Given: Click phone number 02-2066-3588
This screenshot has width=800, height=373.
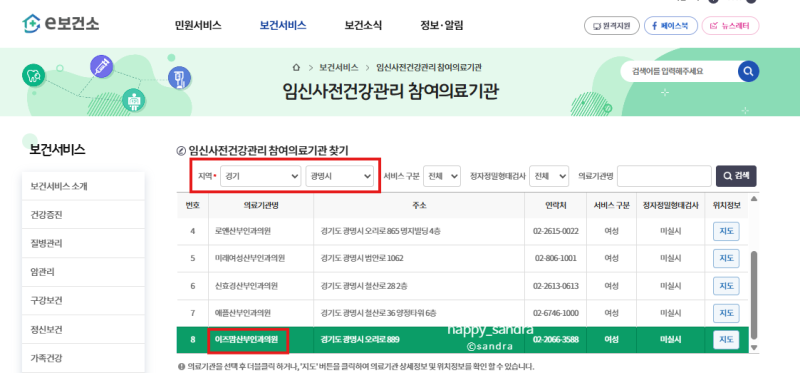Looking at the screenshot, I should point(556,339).
